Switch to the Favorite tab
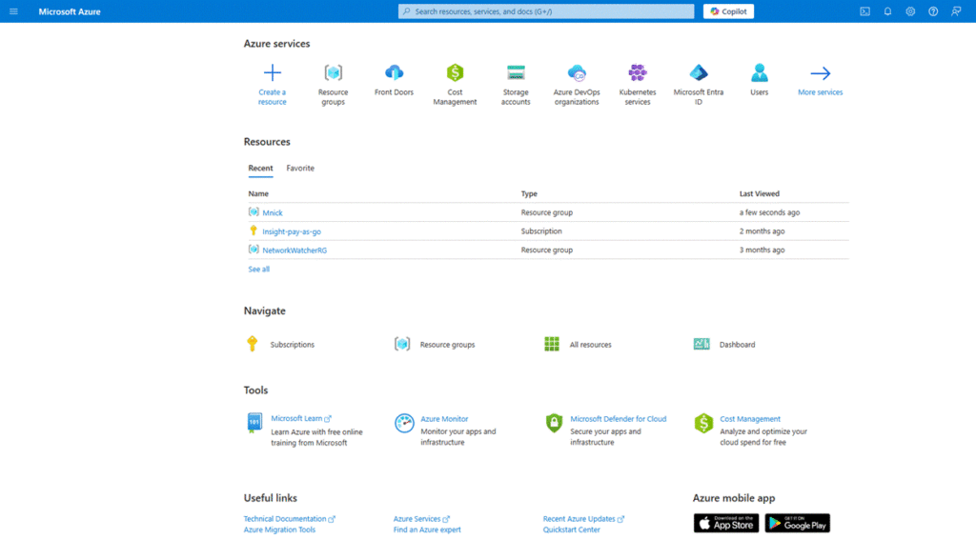Screen dimensions: 976x560 300,169
